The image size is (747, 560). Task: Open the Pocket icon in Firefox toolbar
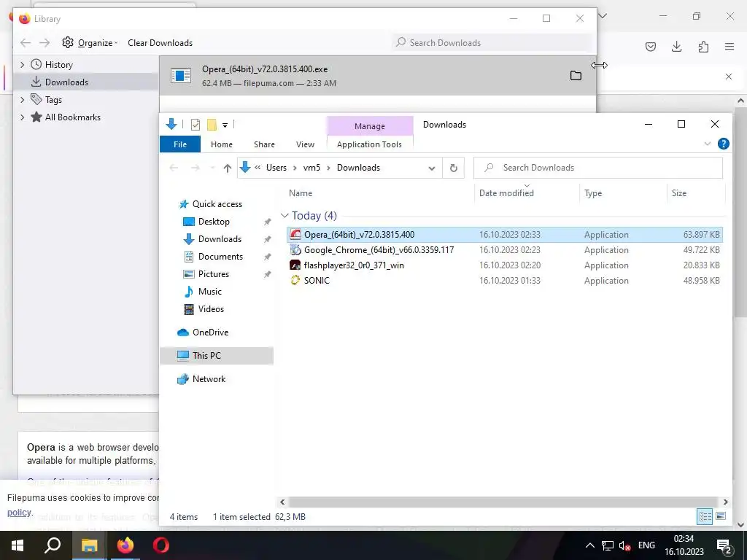point(650,47)
